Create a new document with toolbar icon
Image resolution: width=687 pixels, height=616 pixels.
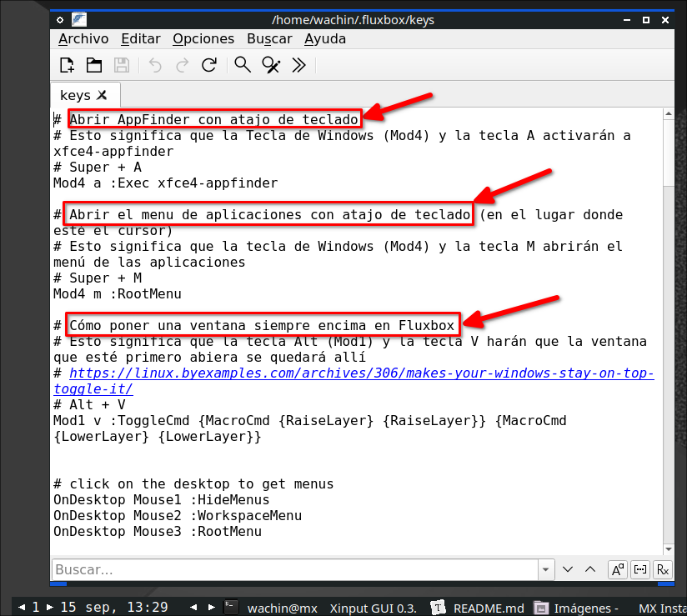click(67, 65)
